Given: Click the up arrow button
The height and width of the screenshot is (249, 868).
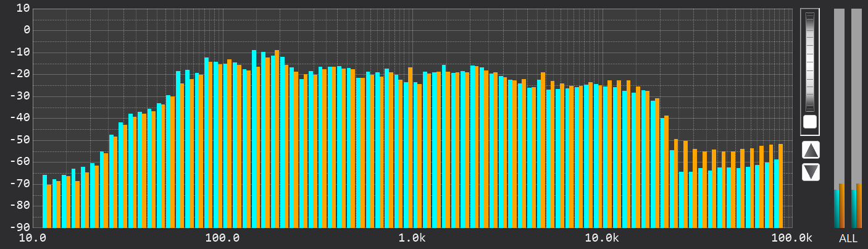Looking at the screenshot, I should point(811,150).
